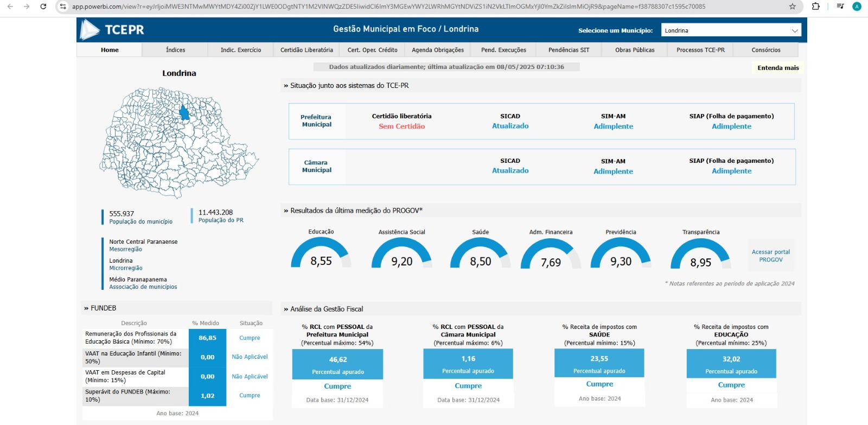This screenshot has width=868, height=425.
Task: Click the Entenda mais button
Action: [778, 68]
